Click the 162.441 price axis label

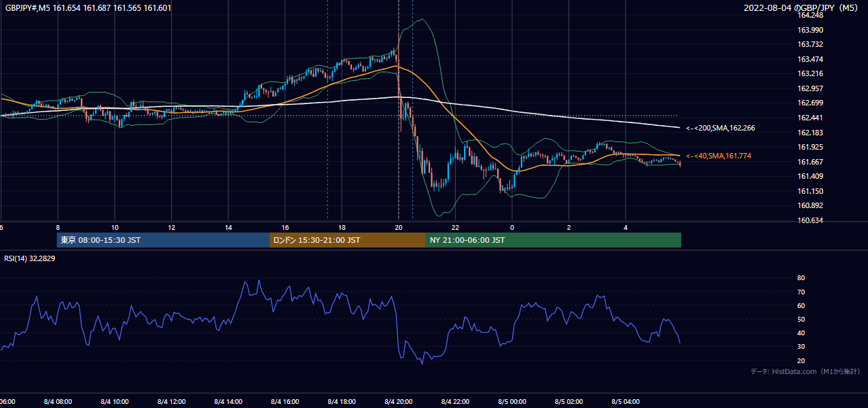tap(810, 118)
